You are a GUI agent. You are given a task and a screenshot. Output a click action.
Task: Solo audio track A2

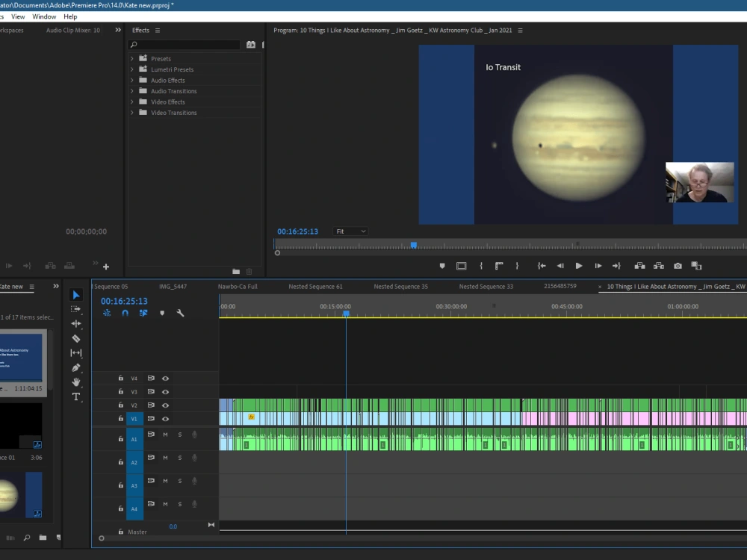pos(179,458)
